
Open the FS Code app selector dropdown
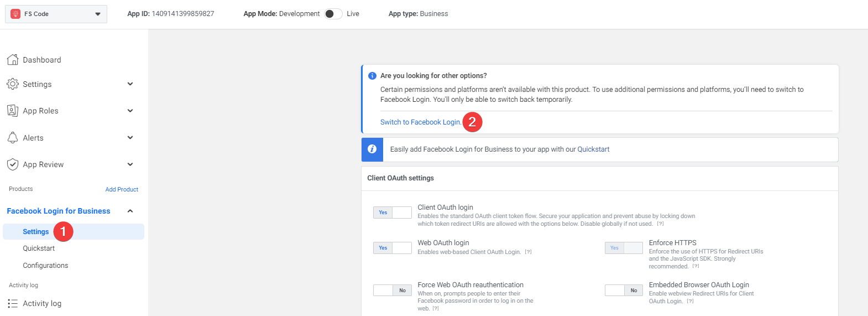click(56, 14)
